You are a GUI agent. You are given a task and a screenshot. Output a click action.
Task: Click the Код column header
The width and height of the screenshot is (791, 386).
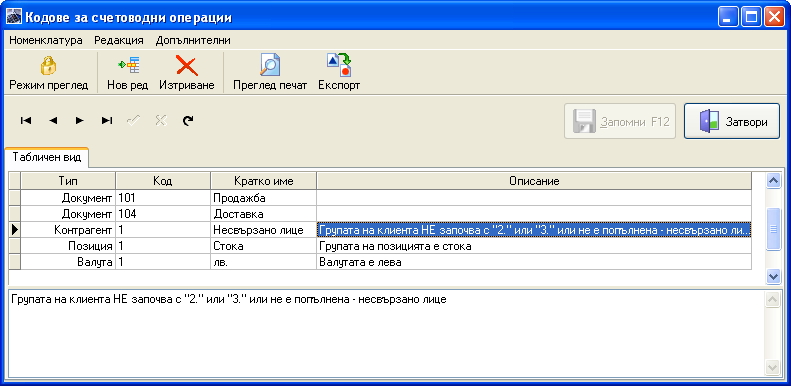163,181
